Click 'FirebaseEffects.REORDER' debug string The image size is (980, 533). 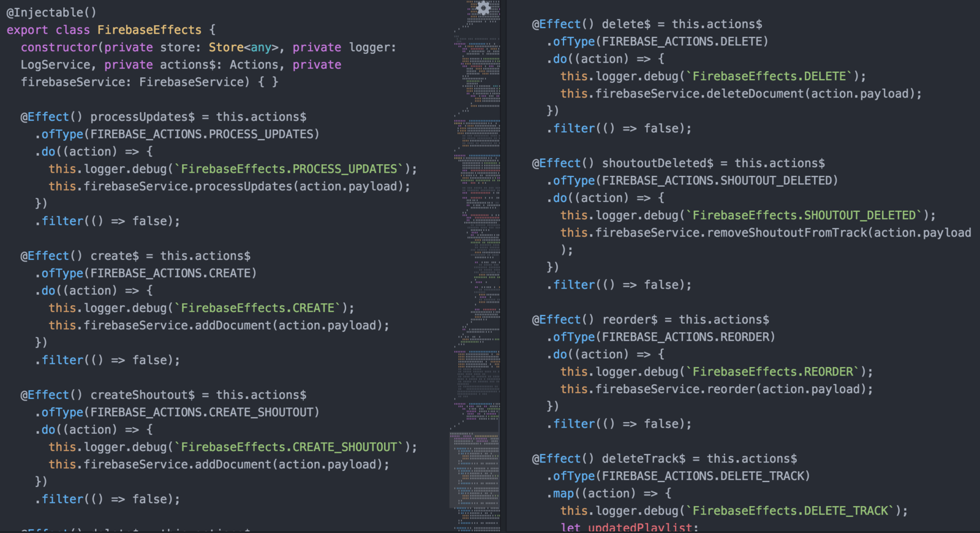772,372
